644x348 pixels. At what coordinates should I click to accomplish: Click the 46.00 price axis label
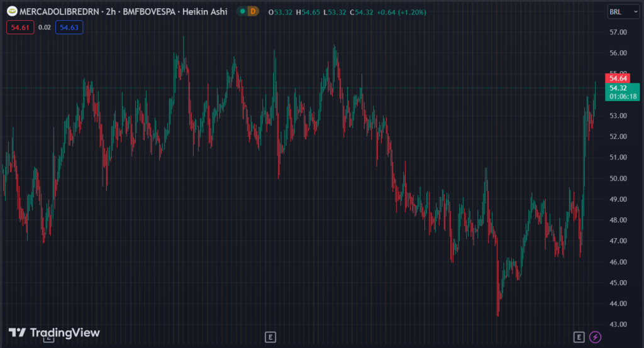(618, 262)
